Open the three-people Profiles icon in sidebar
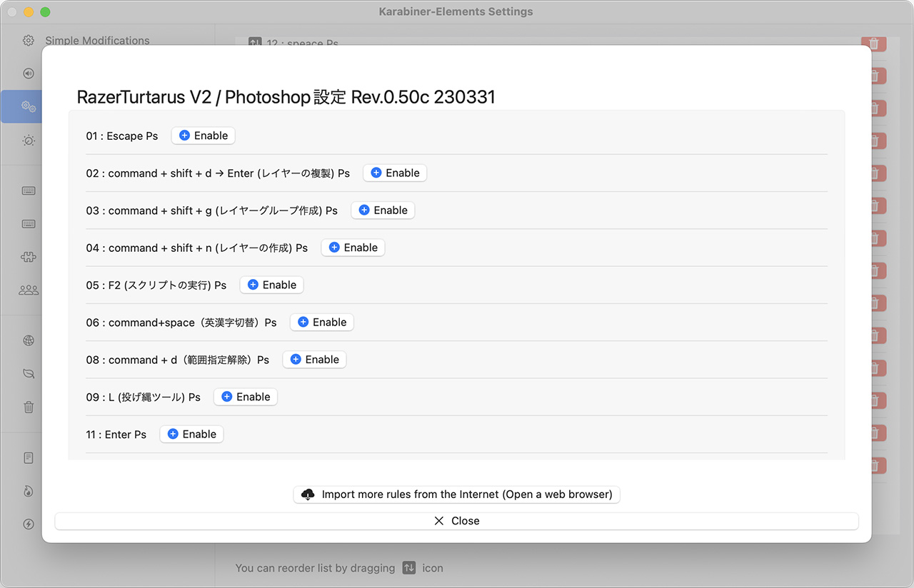 point(29,290)
